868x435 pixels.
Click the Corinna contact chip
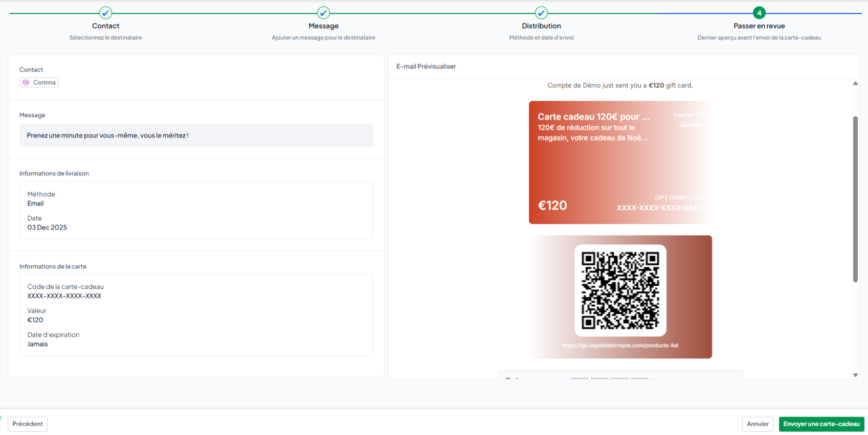39,82
